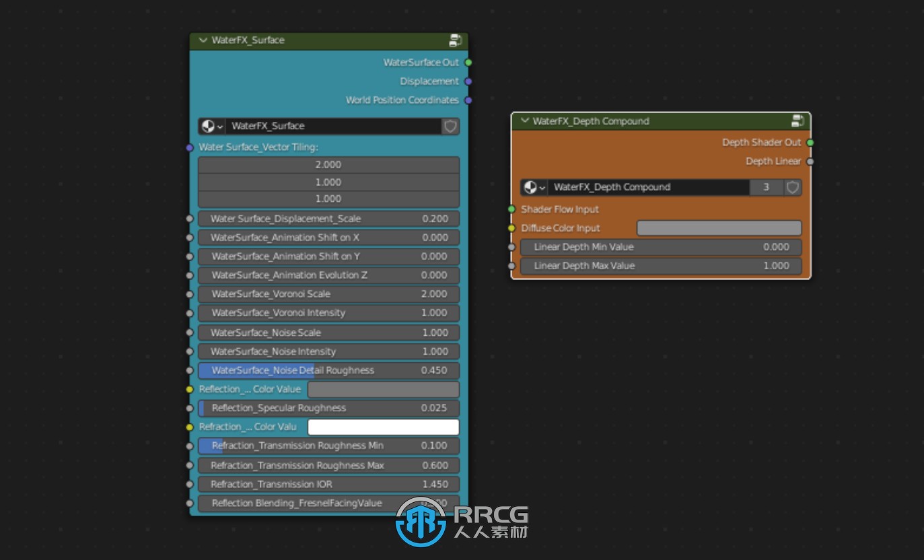
Task: Click the Noise Detail Roughness input socket
Action: coord(190,370)
